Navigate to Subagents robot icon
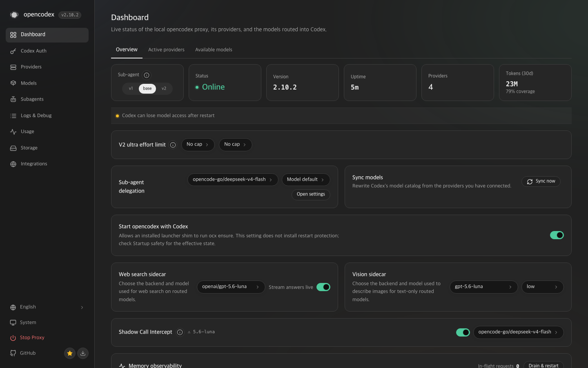 (x=13, y=99)
